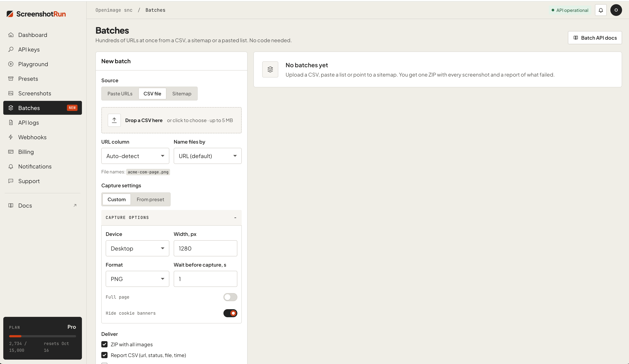This screenshot has width=629, height=364.
Task: Click the ScreenshotRun logo
Action: coord(36,14)
